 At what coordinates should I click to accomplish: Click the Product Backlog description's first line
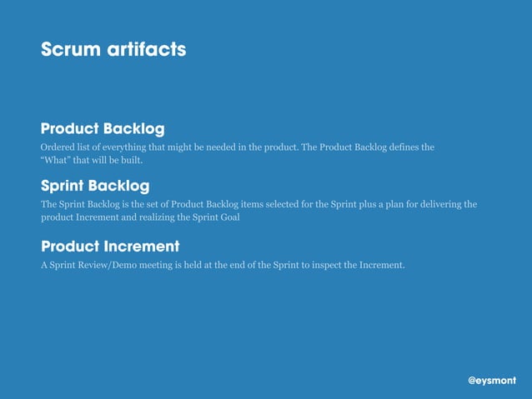click(x=238, y=147)
